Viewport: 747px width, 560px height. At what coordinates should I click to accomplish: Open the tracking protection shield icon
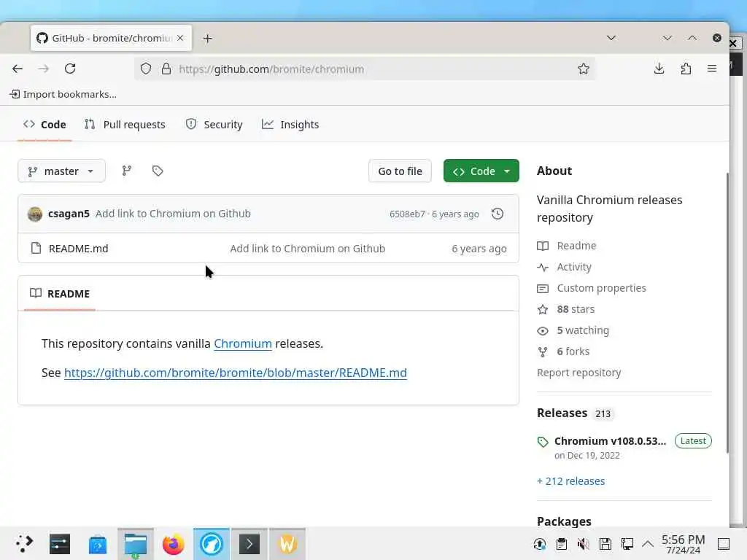click(x=146, y=69)
